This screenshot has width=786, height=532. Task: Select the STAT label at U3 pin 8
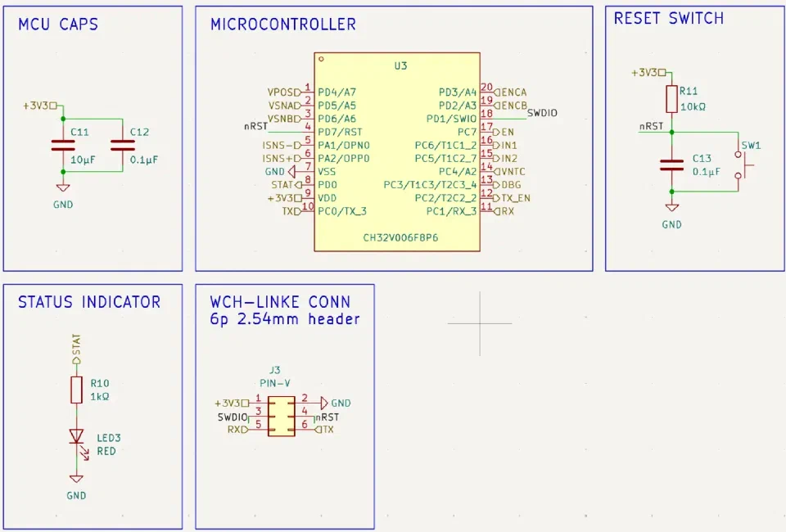[x=287, y=185]
